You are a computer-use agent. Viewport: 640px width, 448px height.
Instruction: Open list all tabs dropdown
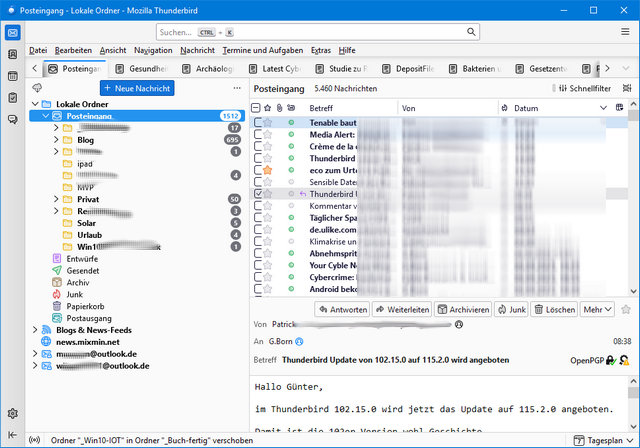[626, 68]
